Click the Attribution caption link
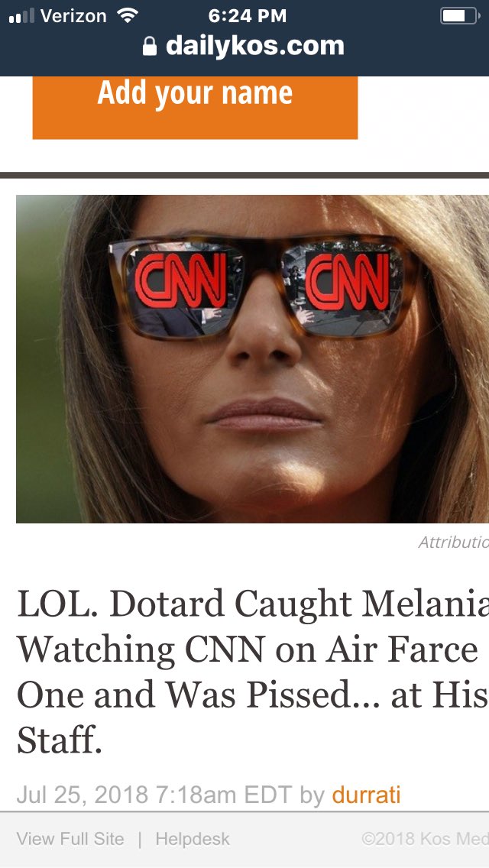The width and height of the screenshot is (489, 868). click(454, 542)
